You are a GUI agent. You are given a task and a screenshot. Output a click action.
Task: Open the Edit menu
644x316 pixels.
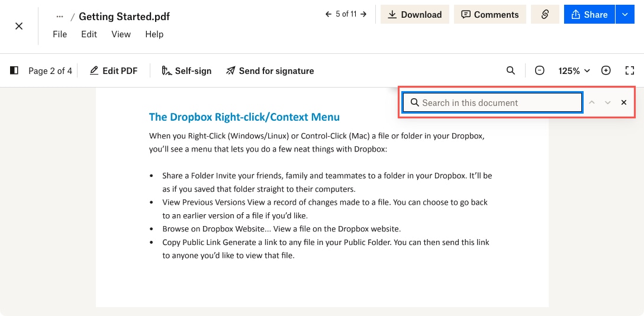coord(89,34)
